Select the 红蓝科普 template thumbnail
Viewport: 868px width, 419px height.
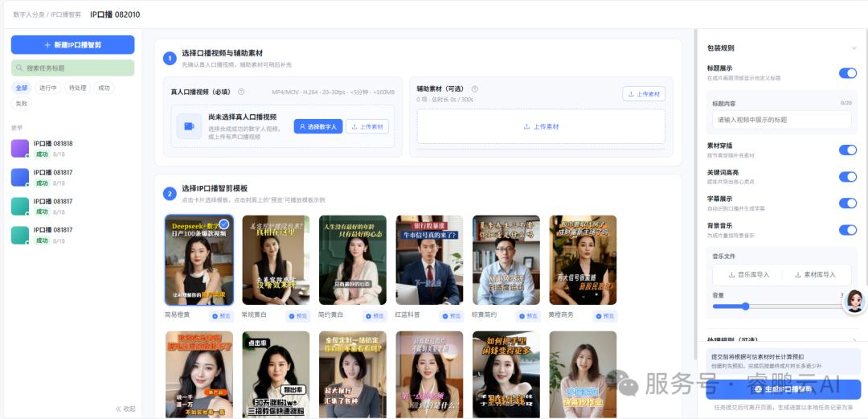pos(429,260)
